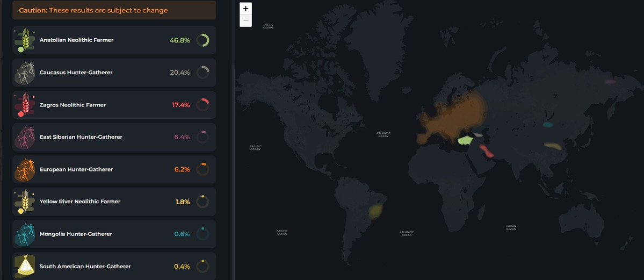Click the Caucasus grey region on map
This screenshot has width=644, height=280.
[478, 135]
